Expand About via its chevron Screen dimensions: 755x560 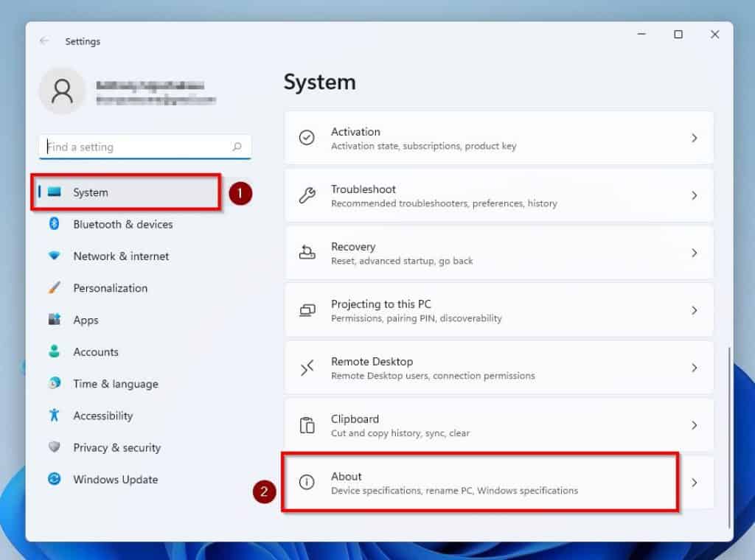[694, 482]
